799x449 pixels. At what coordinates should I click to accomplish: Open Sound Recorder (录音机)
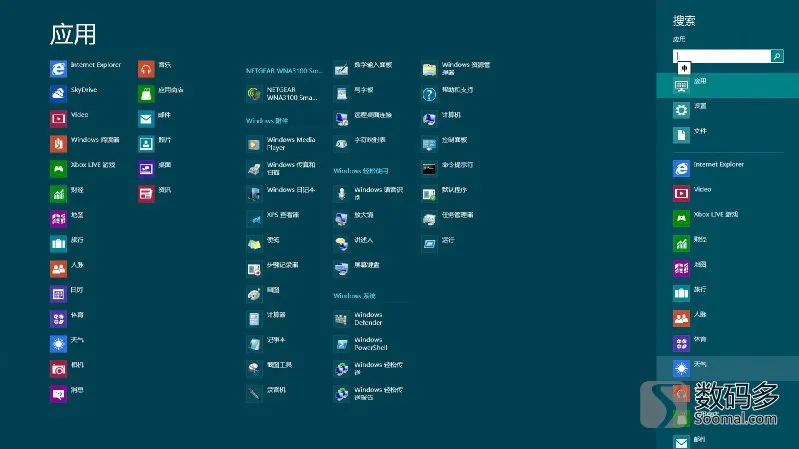click(x=266, y=393)
